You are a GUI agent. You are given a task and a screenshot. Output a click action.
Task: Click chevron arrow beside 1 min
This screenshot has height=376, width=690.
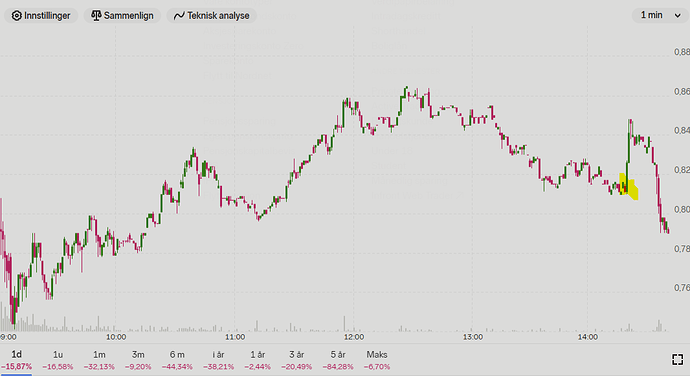tap(678, 16)
